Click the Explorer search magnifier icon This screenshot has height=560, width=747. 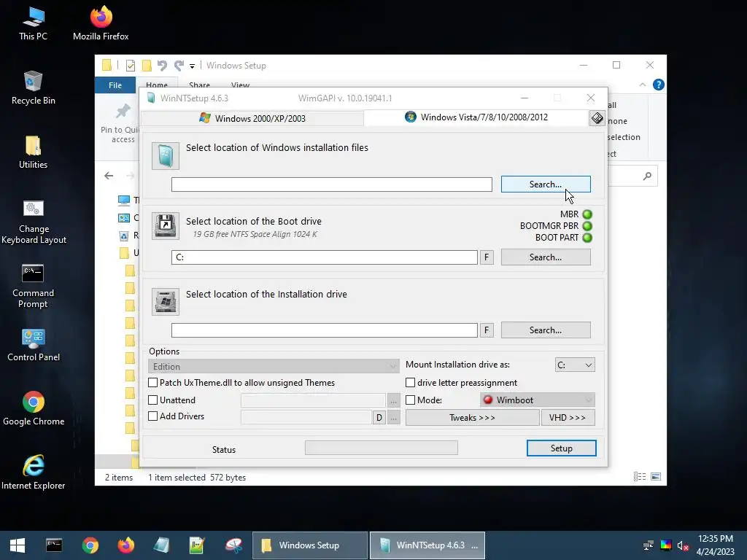647,176
